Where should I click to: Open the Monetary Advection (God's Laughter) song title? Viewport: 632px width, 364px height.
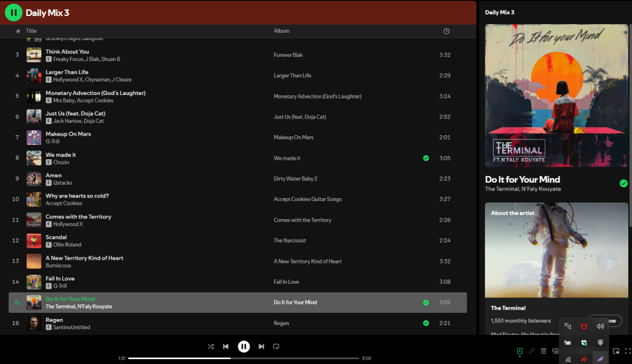click(96, 93)
